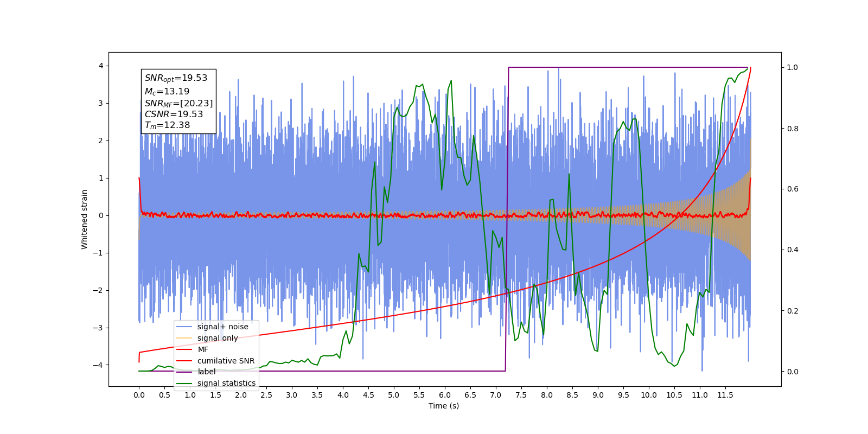Click the Tm=12.38 annotation

point(167,125)
